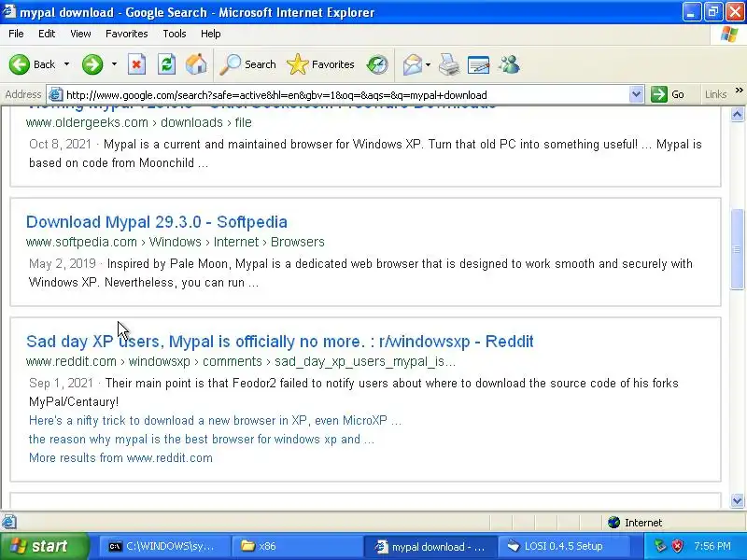Click the IE icon in title bar
The image size is (747, 560).
tap(9, 11)
